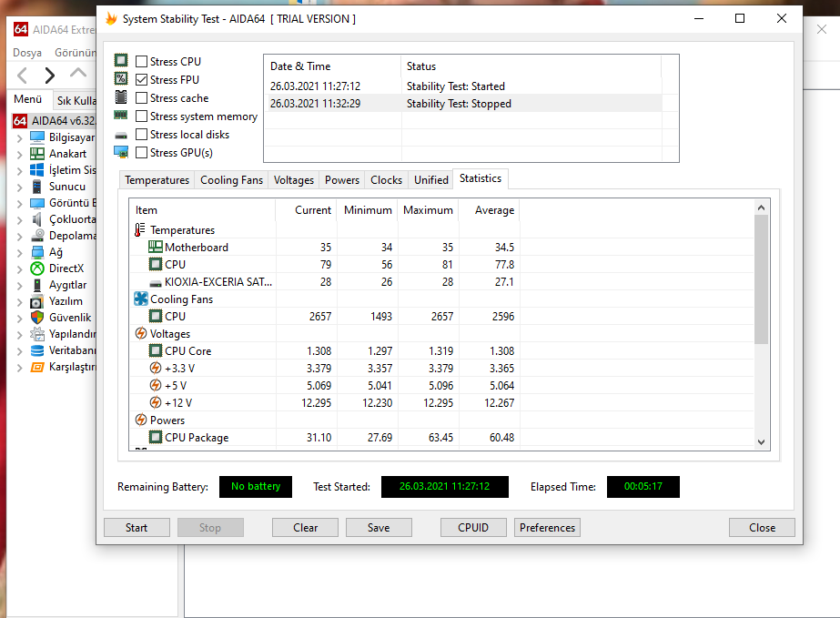Screen dimensions: 840x618
Task: Open the CPUID panel button
Action: pyautogui.click(x=473, y=527)
